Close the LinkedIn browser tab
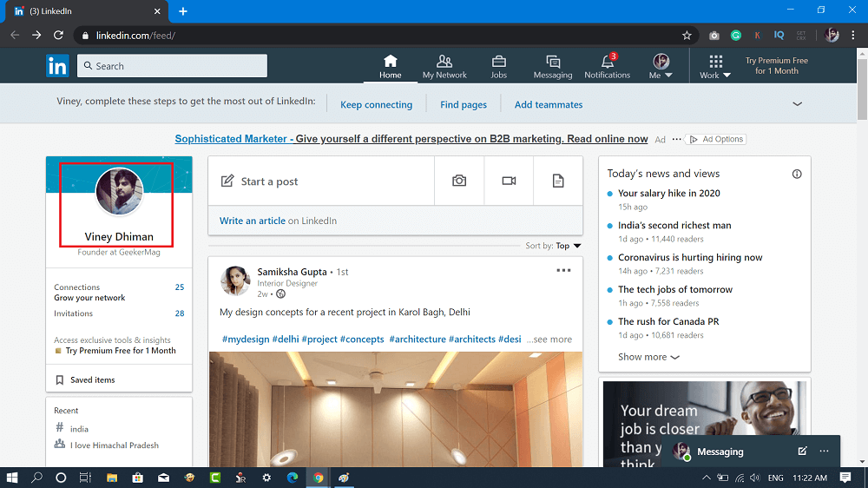 click(157, 11)
